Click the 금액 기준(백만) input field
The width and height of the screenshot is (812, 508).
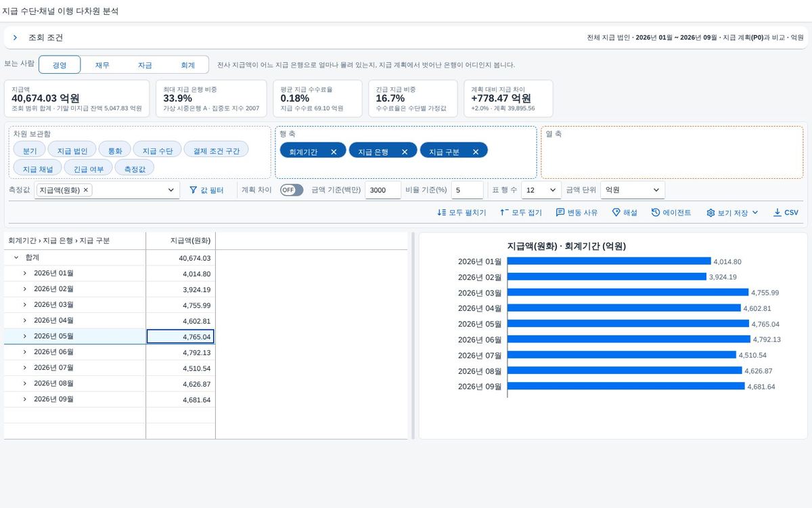pyautogui.click(x=383, y=190)
